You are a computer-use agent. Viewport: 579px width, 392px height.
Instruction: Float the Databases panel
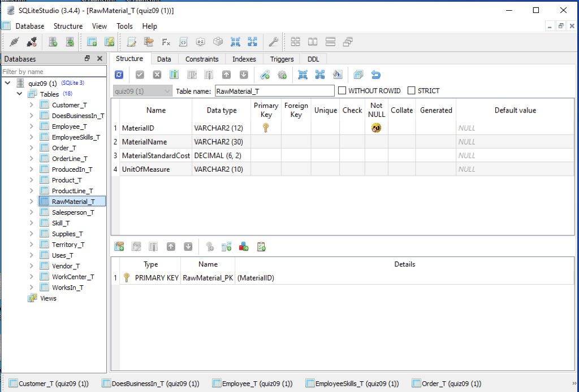[x=87, y=58]
